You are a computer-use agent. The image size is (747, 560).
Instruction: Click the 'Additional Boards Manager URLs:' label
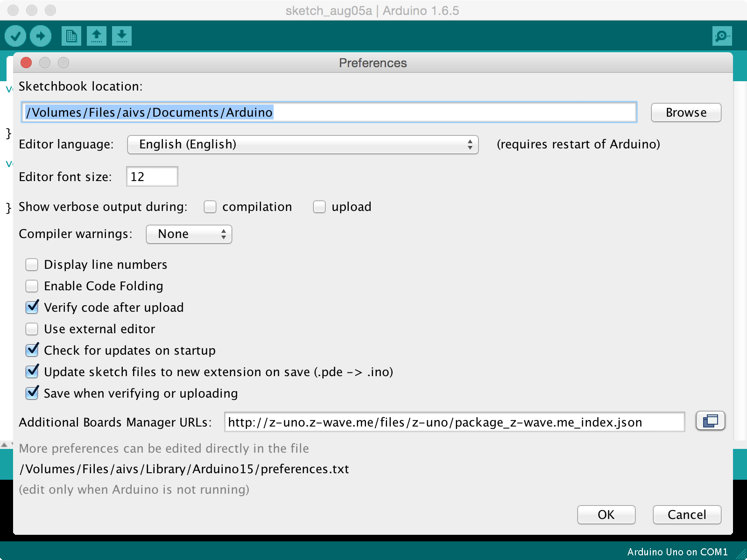115,422
